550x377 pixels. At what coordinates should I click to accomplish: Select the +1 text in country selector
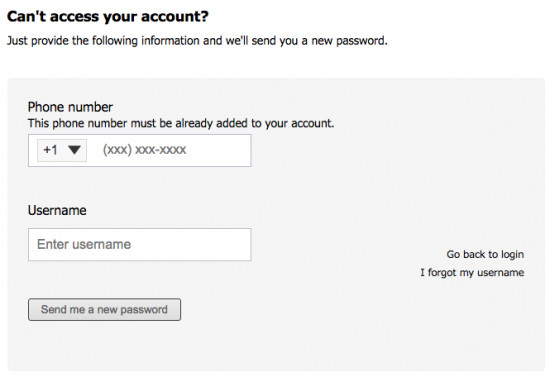50,150
